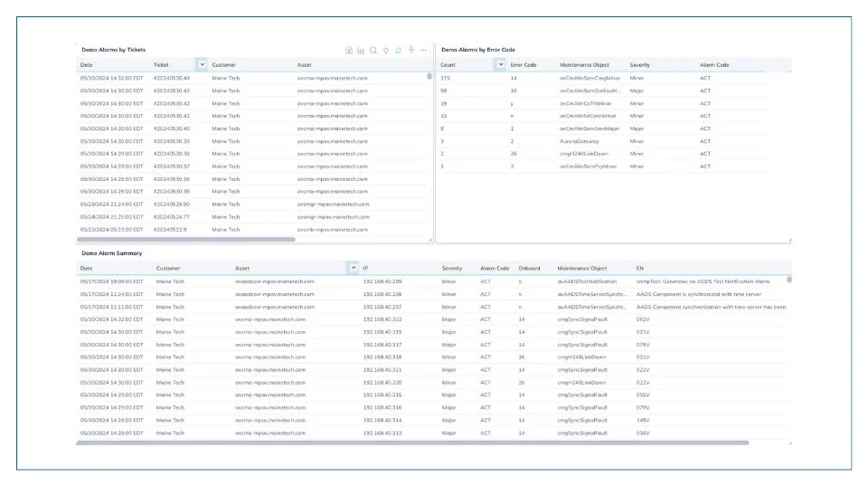Image resolution: width=868 pixels, height=486 pixels.
Task: Click vertical scrollbar thumb in Alarm Summary table
Action: click(x=788, y=280)
